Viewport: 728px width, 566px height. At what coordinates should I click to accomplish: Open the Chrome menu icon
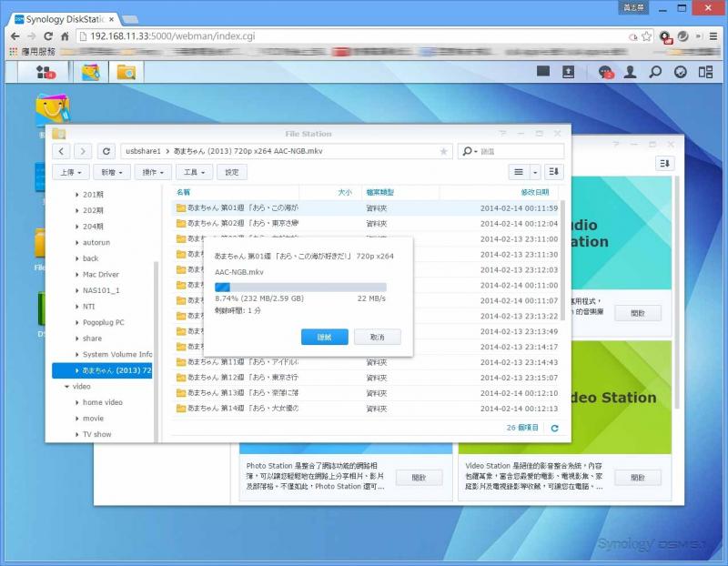tap(713, 36)
